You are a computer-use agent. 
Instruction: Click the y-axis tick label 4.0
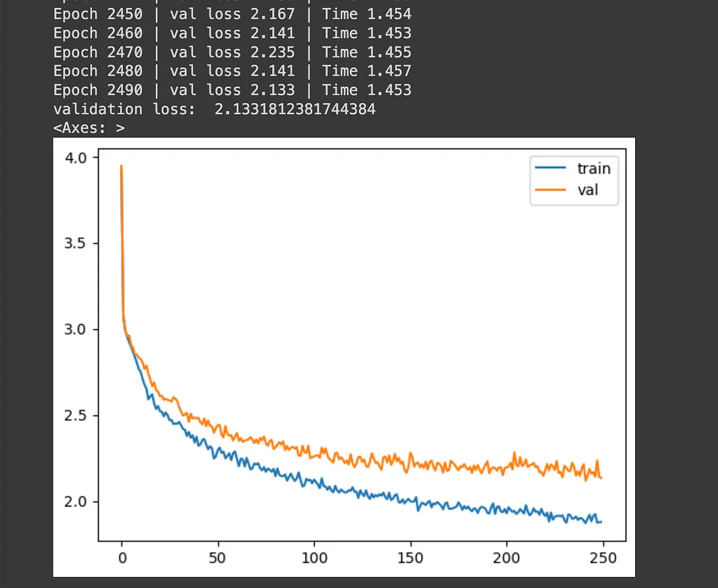(x=75, y=158)
